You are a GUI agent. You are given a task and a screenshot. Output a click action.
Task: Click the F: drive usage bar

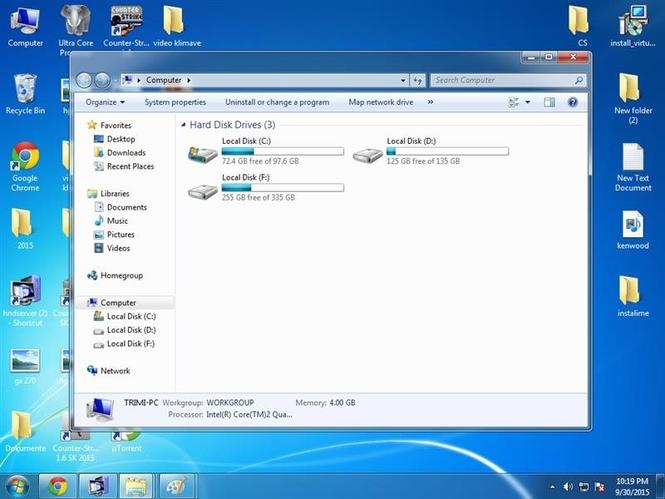(282, 188)
